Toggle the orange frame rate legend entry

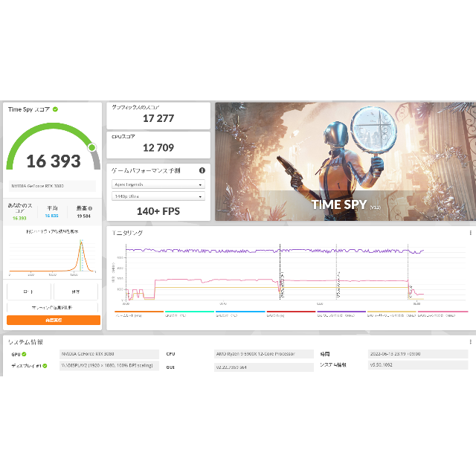tap(139, 314)
